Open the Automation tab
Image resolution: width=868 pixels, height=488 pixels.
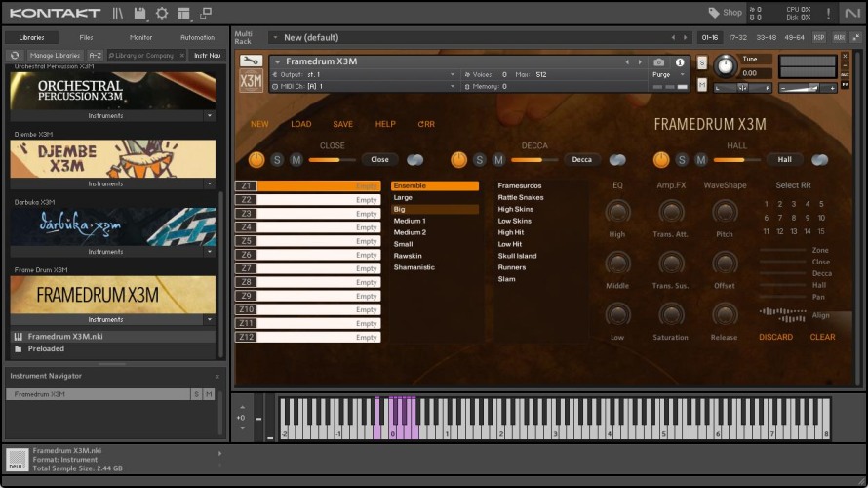197,37
